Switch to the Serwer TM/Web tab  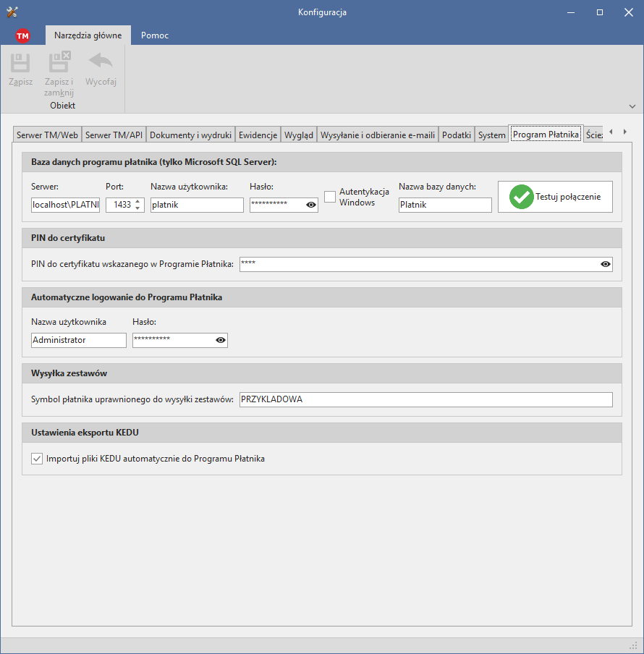click(47, 135)
